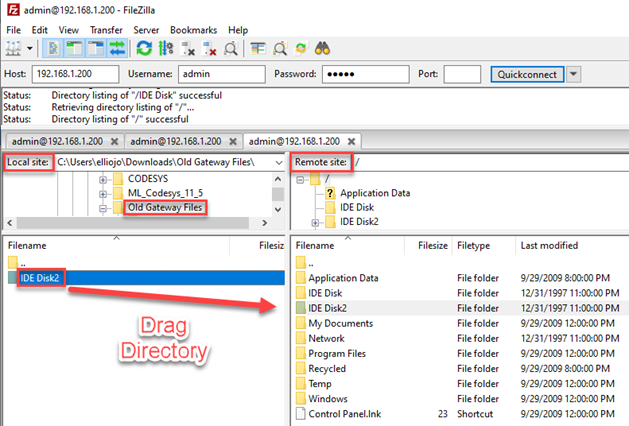
Task: Click the refresh file lists icon
Action: tap(145, 47)
